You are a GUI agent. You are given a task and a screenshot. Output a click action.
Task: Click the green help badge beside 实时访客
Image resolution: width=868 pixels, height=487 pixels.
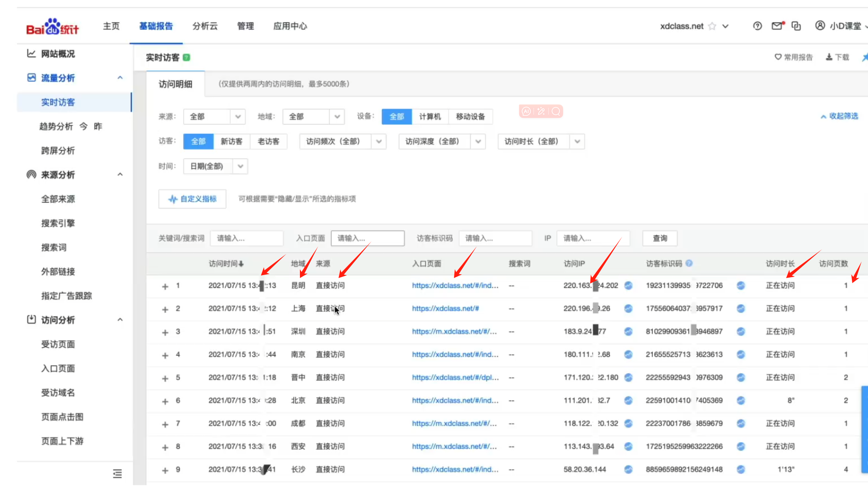pos(186,57)
